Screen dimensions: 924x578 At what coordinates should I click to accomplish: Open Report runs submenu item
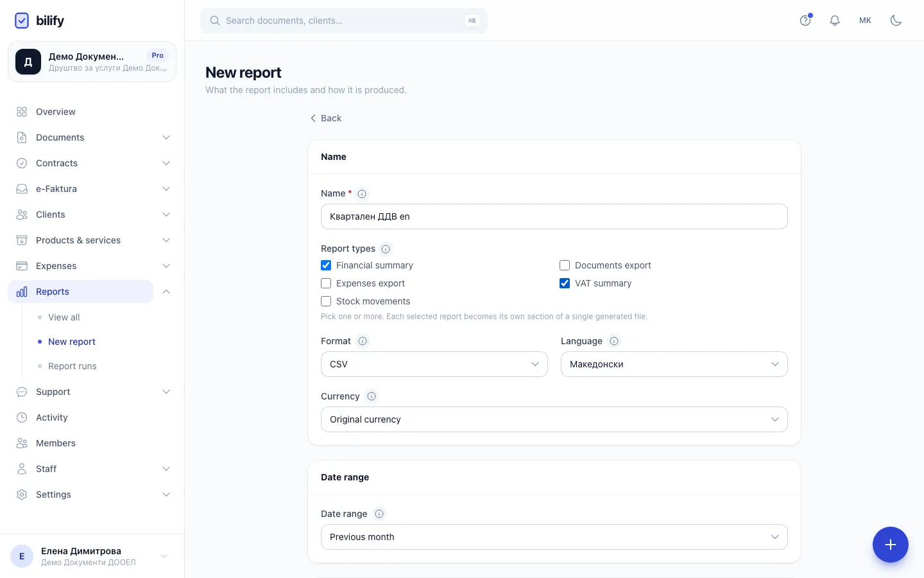pos(73,366)
